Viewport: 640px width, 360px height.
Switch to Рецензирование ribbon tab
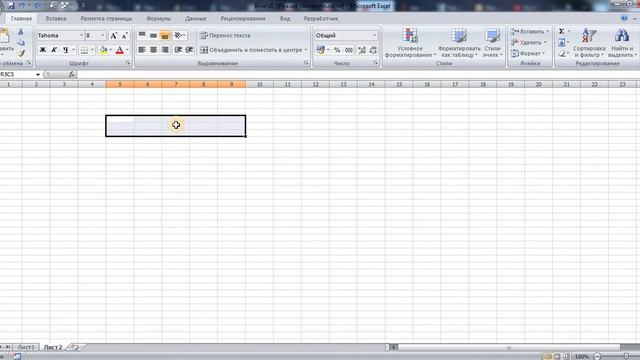[243, 19]
